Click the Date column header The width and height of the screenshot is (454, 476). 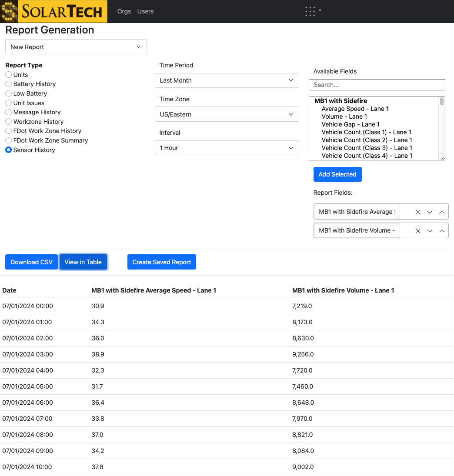point(10,290)
